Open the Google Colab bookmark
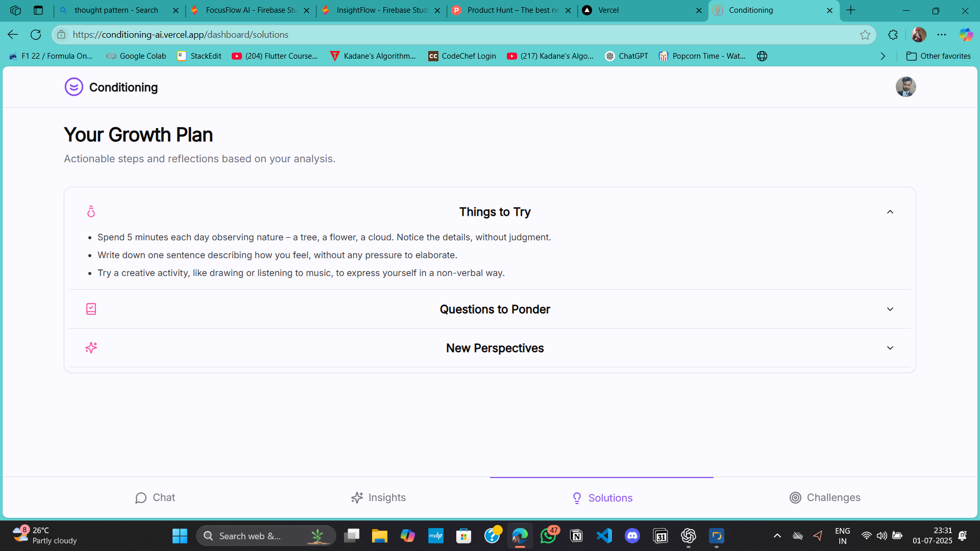980x551 pixels. pos(136,56)
